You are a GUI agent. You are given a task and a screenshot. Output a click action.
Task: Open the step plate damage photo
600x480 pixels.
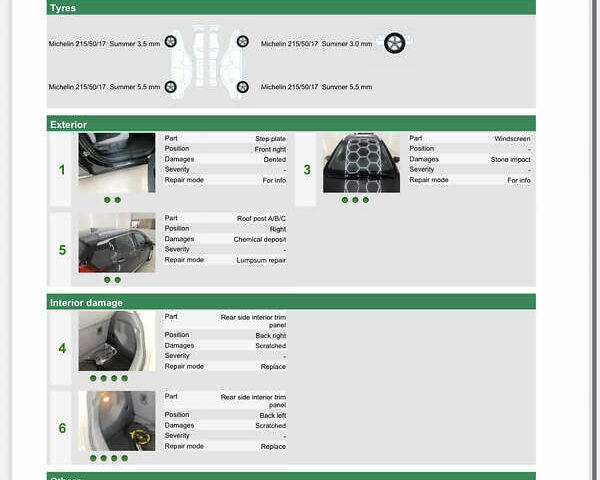(117, 163)
